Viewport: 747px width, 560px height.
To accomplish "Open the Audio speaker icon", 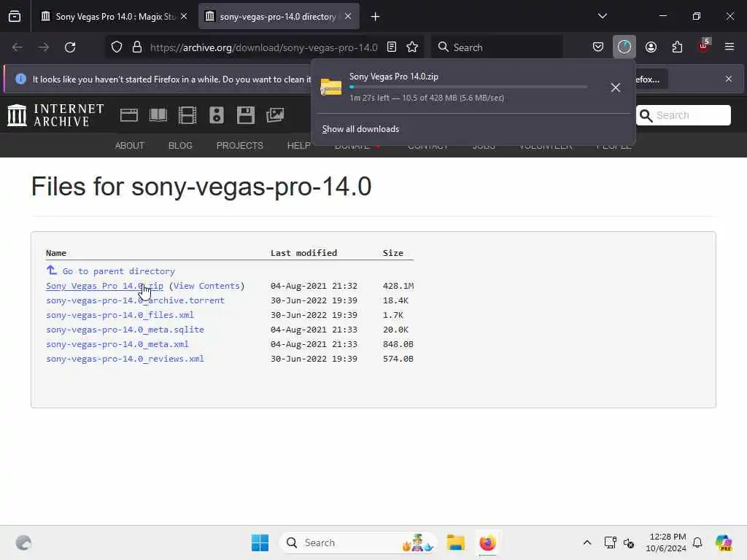I will pos(217,115).
